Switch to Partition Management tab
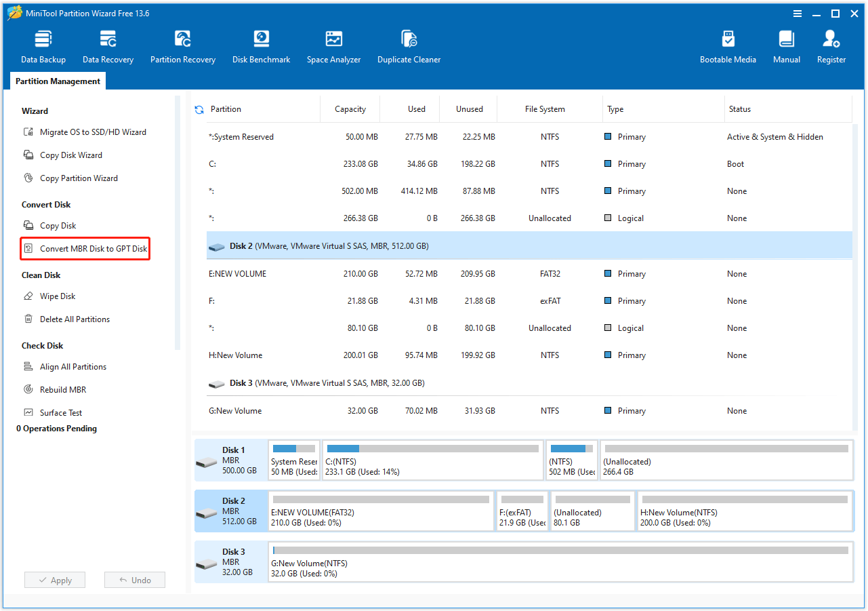 tap(58, 81)
